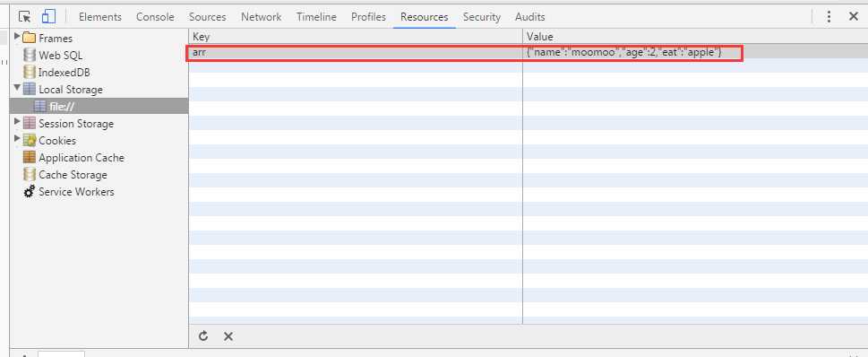868x357 pixels.
Task: Open the Audits tab
Action: pos(529,17)
